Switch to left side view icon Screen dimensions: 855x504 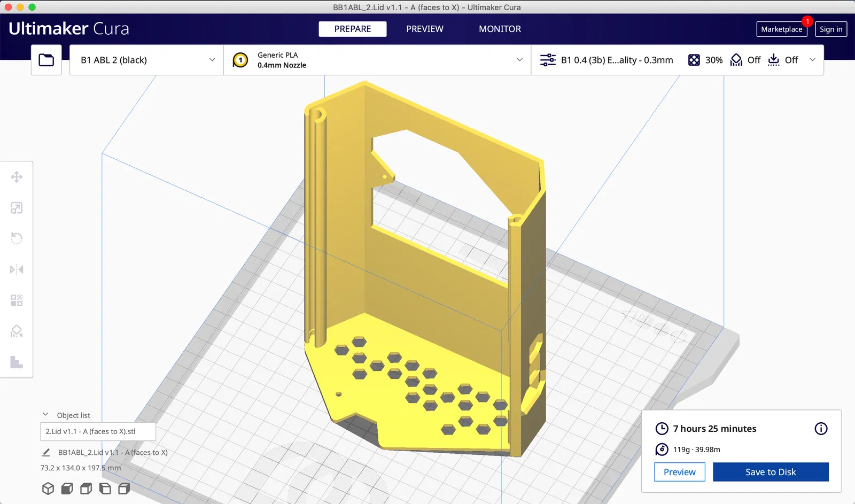105,489
